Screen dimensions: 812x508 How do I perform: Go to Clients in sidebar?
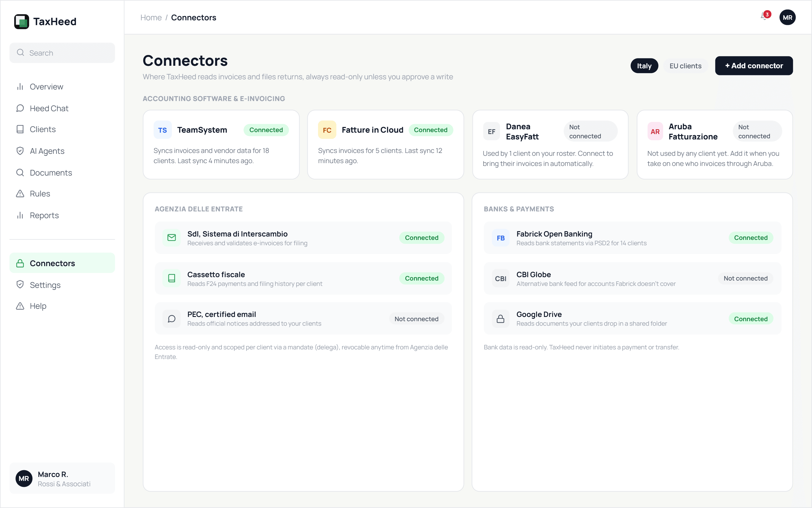coord(62,129)
